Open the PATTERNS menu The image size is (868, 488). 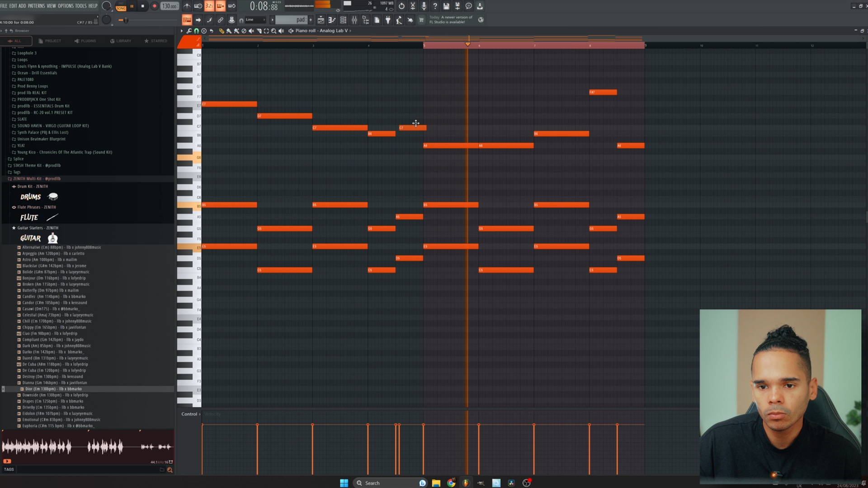point(36,6)
